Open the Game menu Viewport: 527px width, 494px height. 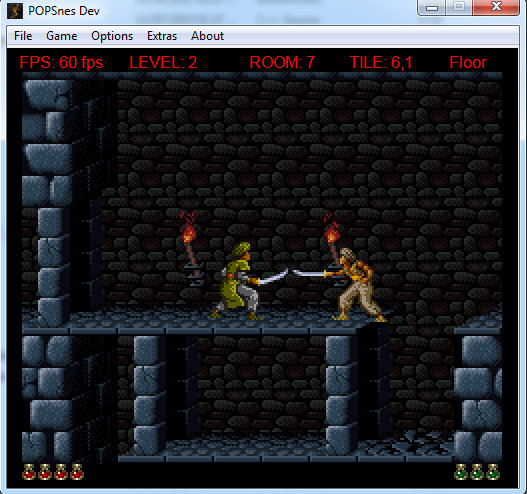pyautogui.click(x=62, y=36)
